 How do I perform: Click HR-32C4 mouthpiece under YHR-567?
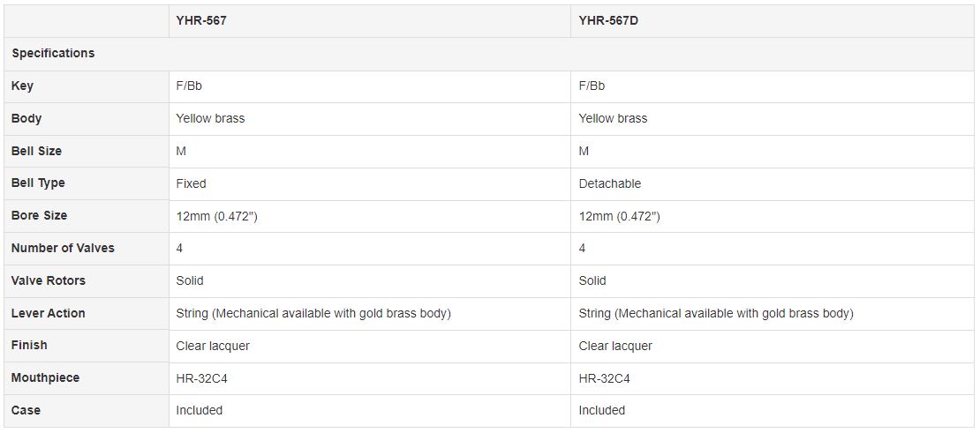click(x=202, y=378)
